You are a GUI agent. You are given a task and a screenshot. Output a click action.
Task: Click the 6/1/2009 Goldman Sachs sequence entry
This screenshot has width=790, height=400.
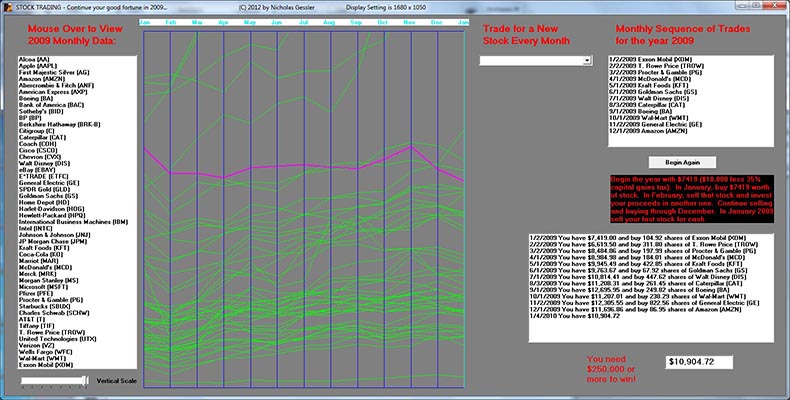coord(653,92)
